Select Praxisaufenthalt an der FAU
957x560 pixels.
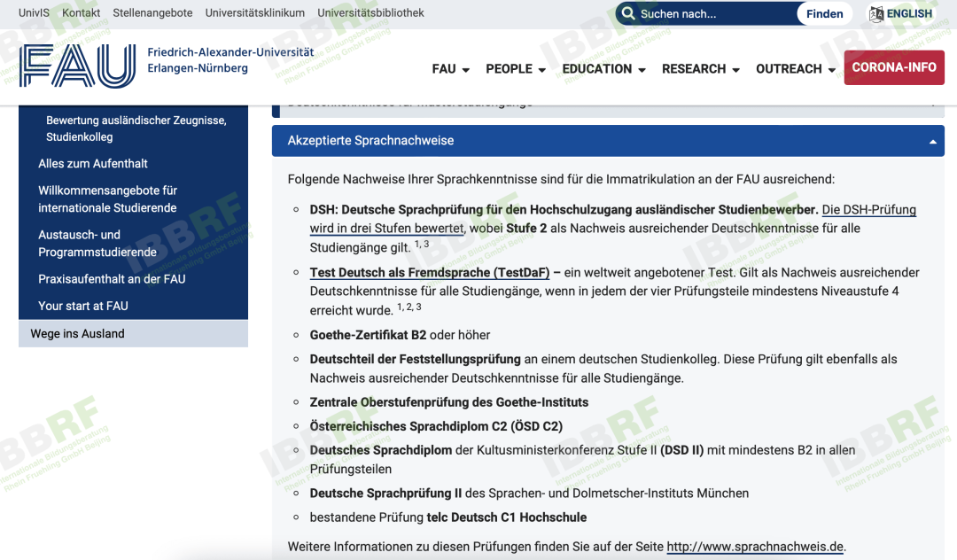pos(112,279)
